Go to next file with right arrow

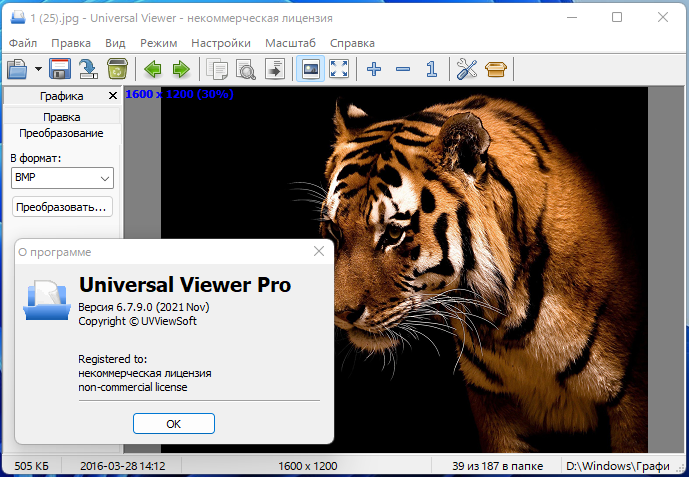(x=181, y=69)
